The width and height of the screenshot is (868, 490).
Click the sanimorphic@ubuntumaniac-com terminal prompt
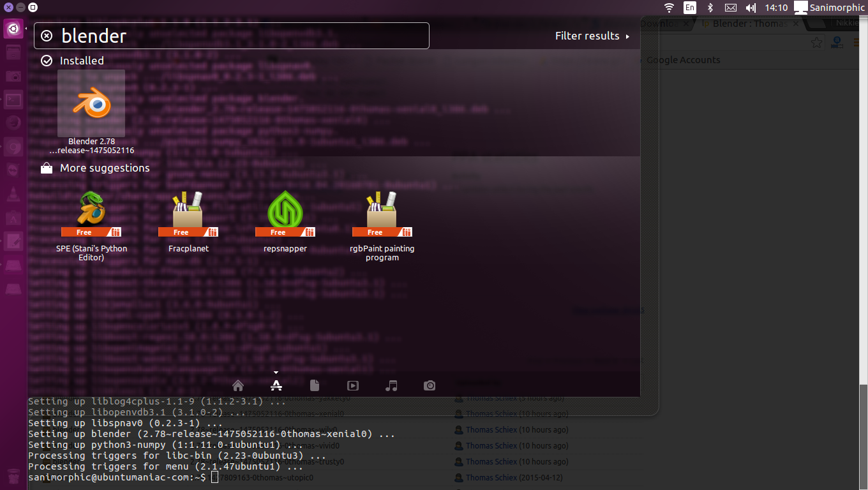117,477
